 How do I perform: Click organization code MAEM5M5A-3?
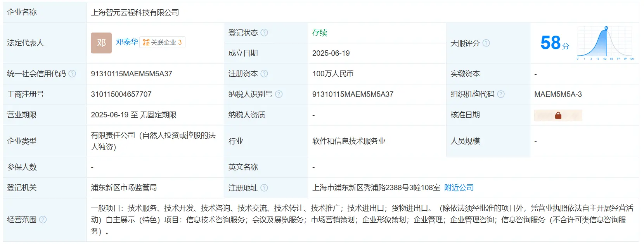point(558,94)
